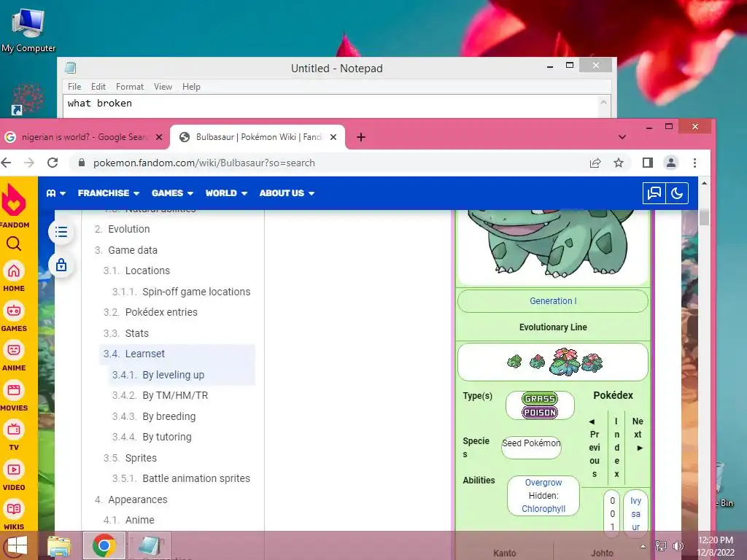Open Fandom search magnifier icon

tap(14, 244)
